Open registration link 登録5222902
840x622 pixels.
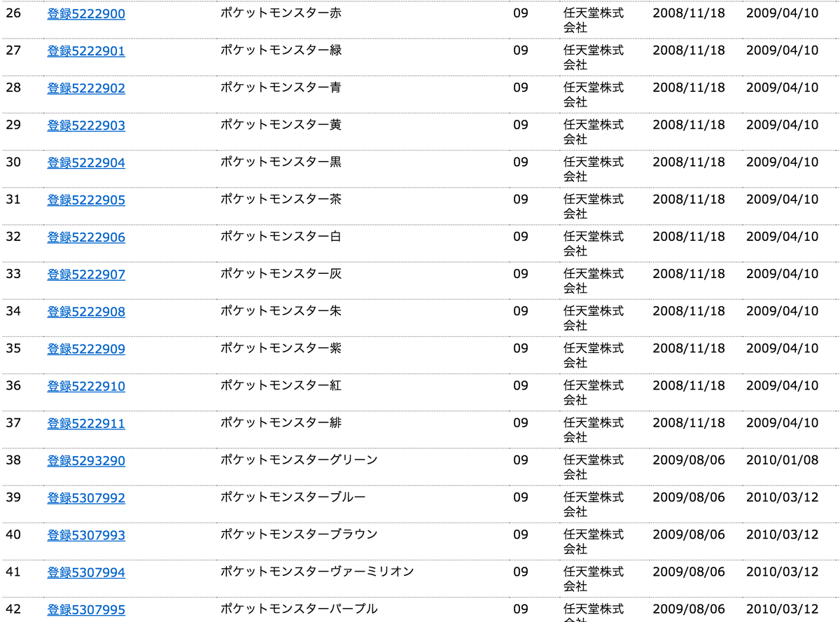coord(86,88)
